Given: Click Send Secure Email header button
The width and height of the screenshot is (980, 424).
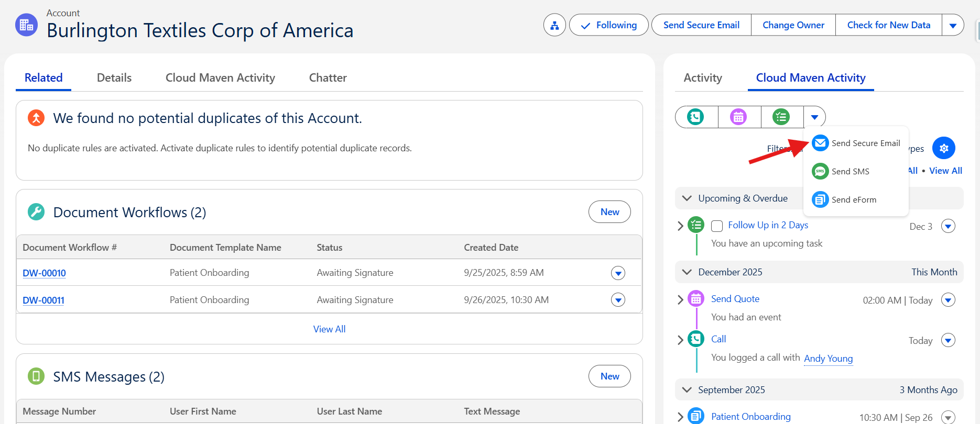Looking at the screenshot, I should pos(701,25).
